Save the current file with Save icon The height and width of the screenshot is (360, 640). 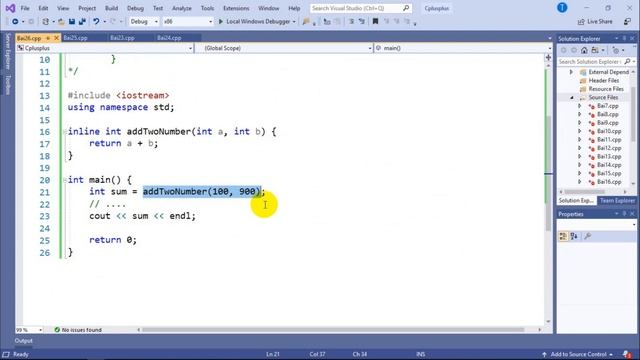72,22
